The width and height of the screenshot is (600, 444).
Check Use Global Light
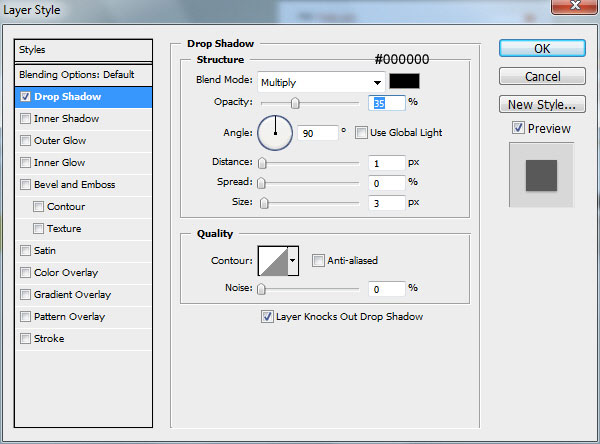[x=361, y=133]
